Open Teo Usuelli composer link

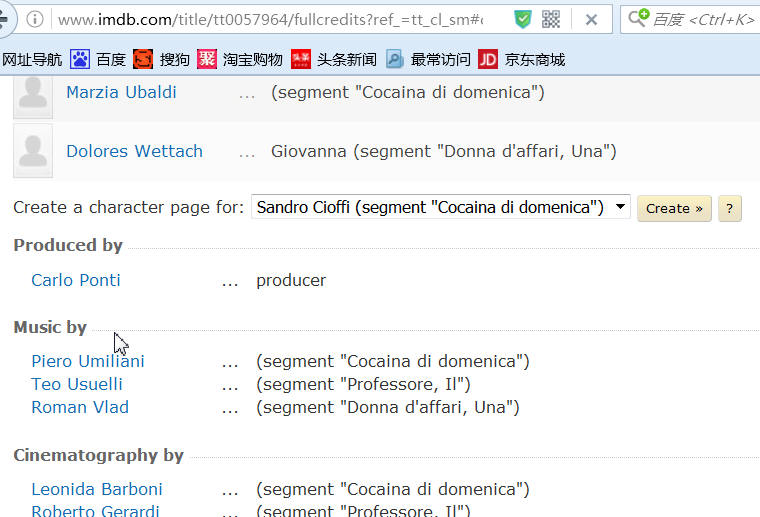click(77, 384)
